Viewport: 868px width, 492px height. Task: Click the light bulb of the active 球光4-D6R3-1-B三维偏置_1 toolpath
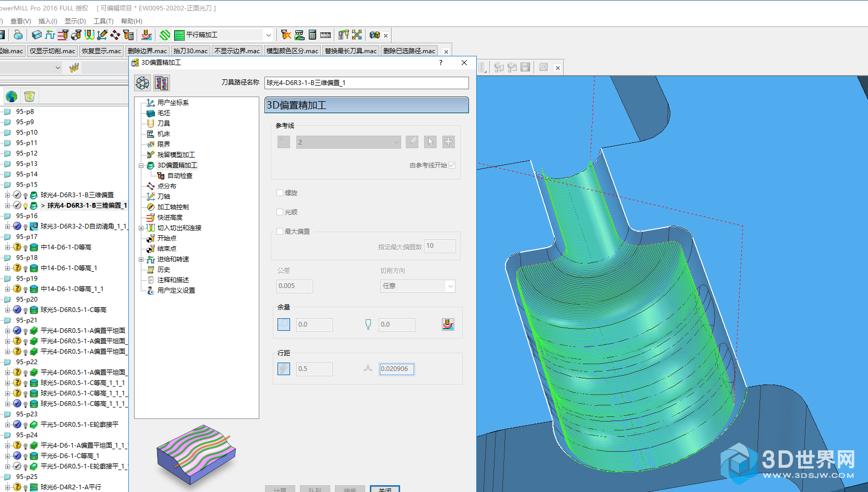pos(26,206)
